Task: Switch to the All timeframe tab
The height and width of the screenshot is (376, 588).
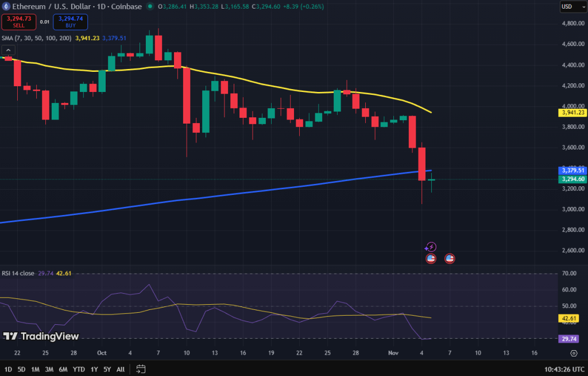Action: [120, 370]
